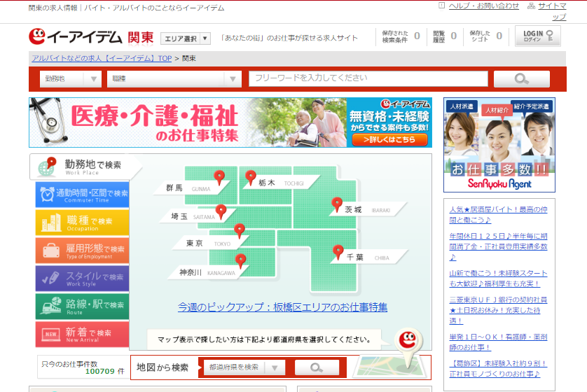Select the 茨城 IBARAKI label
587x392 pixels.
(368, 209)
